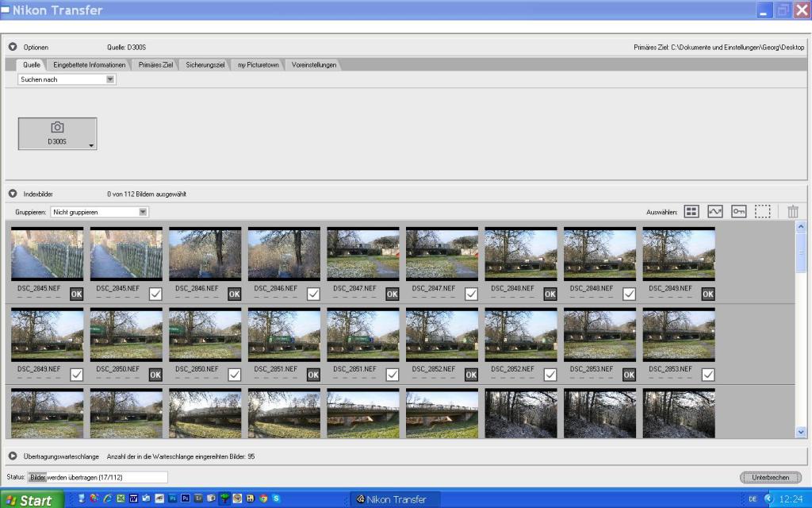Switch to the Quelle tab
This screenshot has height=508, width=812.
(32, 65)
